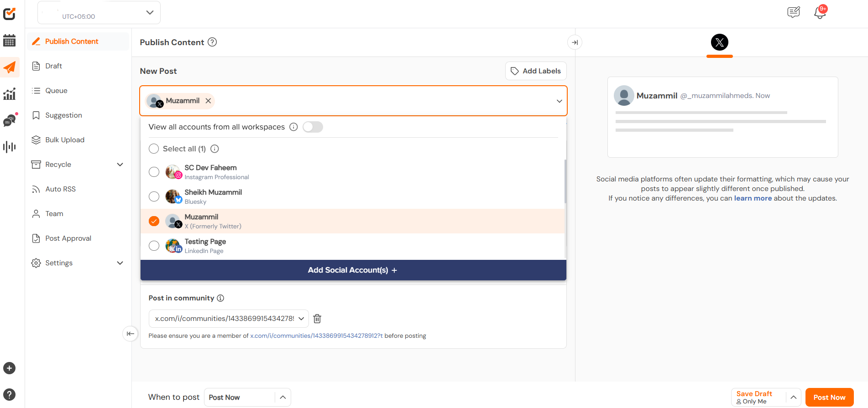This screenshot has width=868, height=408.
Task: Expand Save Draft options arrow
Action: [794, 398]
